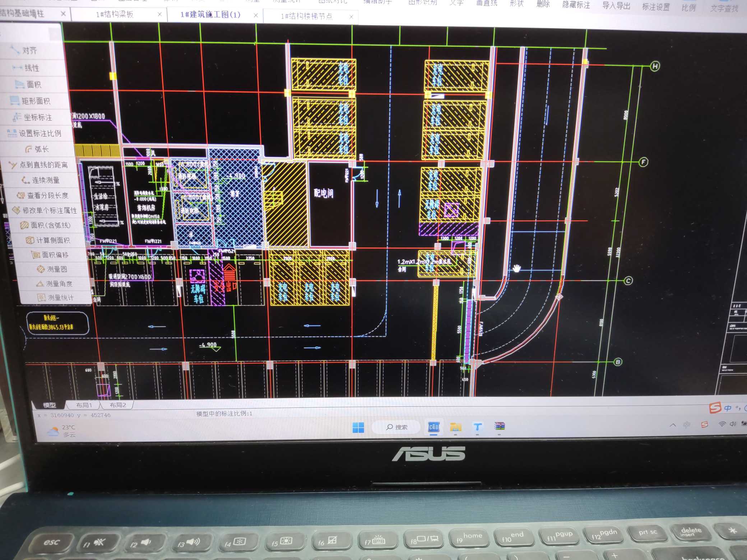Toggle the Sogou 中 input mode indicator
Screen dimensions: 747x560
point(728,408)
